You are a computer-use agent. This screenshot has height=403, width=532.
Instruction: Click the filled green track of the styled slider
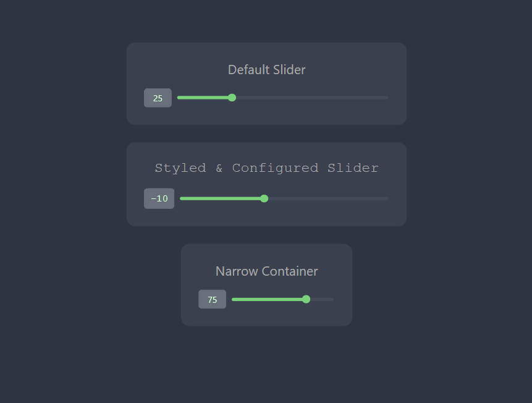pyautogui.click(x=222, y=198)
